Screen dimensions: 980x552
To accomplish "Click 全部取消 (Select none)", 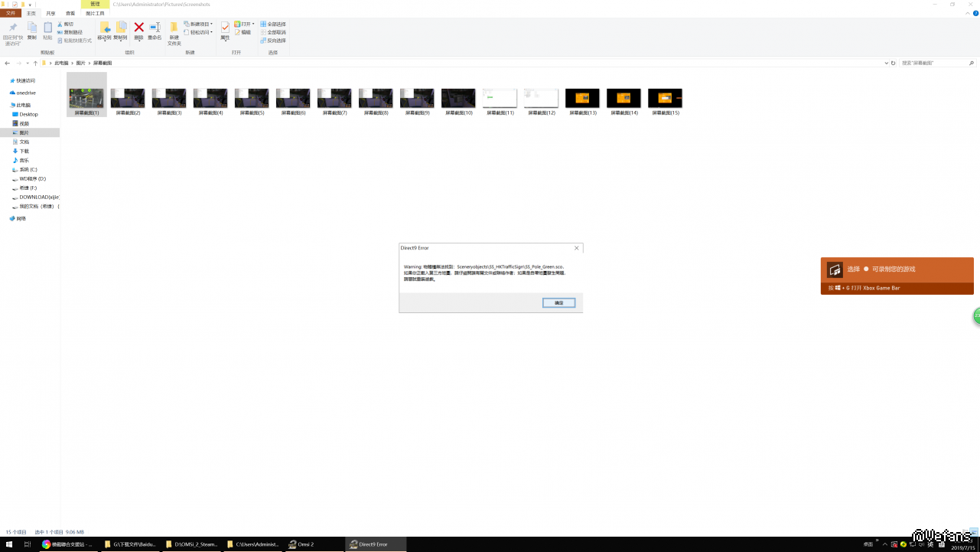I will 273,32.
